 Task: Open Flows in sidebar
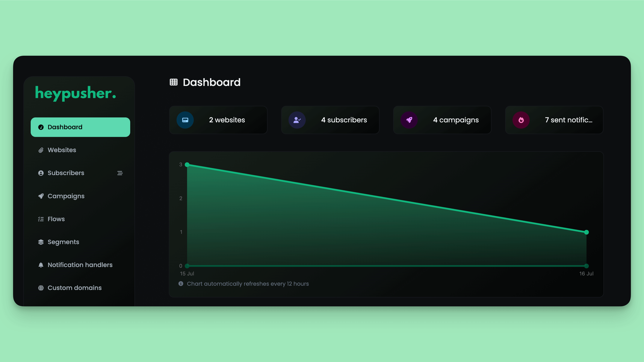56,219
